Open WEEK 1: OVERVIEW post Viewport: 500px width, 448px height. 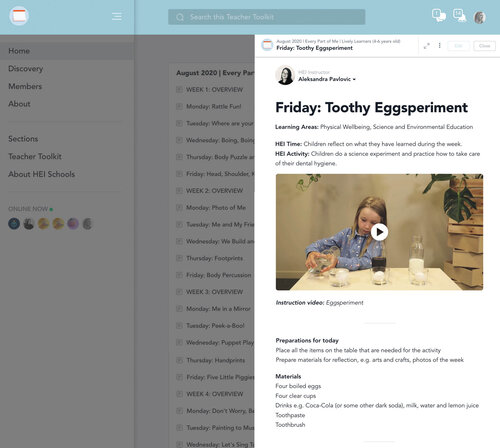215,90
